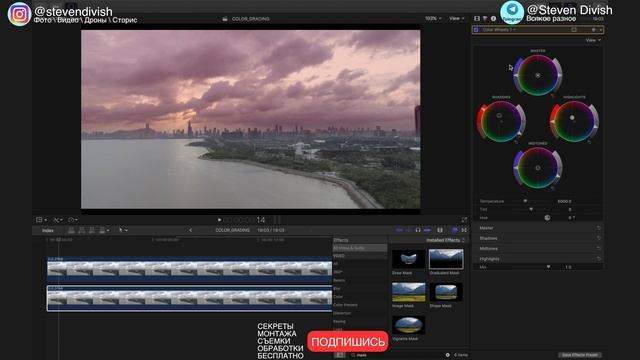Viewport: 640px width, 360px height.
Task: Reset the Master parameter row
Action: coord(598,228)
